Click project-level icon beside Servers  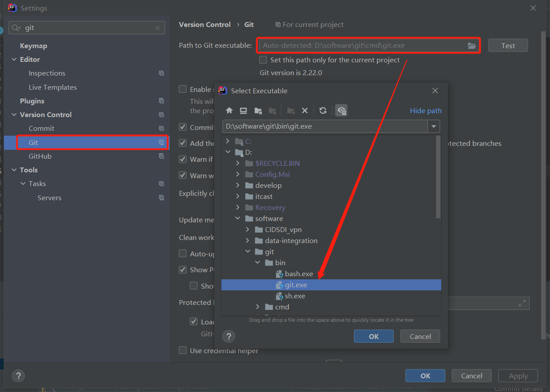[161, 198]
